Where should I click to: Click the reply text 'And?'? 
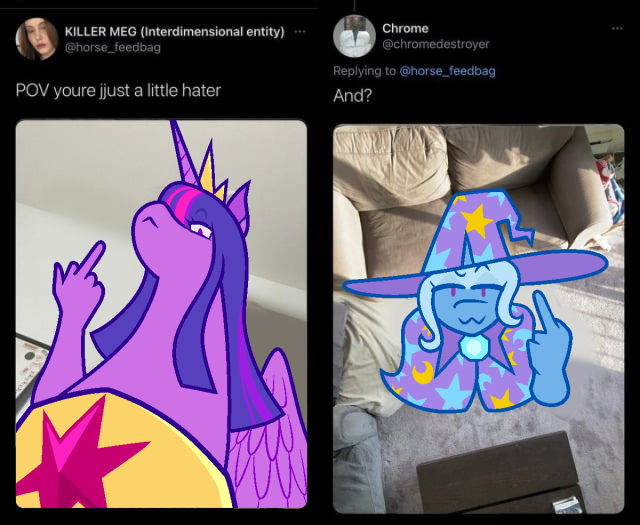(352, 96)
